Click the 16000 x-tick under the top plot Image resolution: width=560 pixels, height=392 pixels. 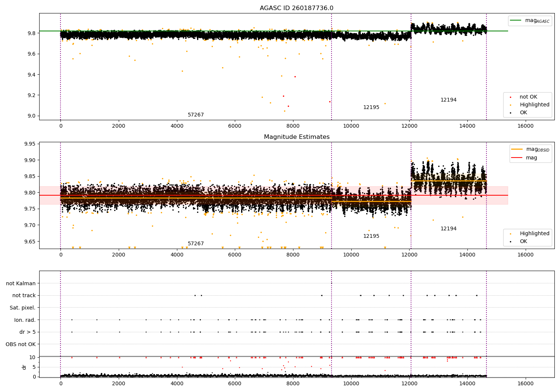click(526, 126)
